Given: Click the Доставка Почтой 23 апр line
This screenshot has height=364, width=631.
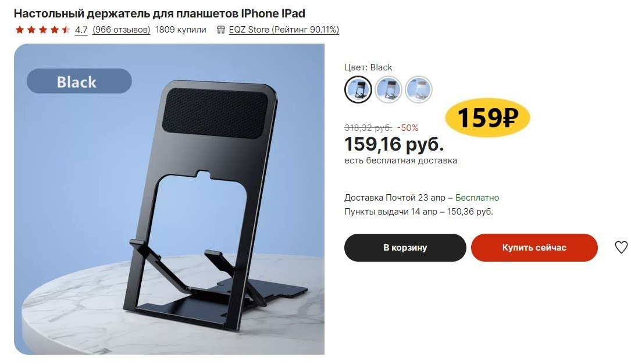Looking at the screenshot, I should tap(421, 198).
